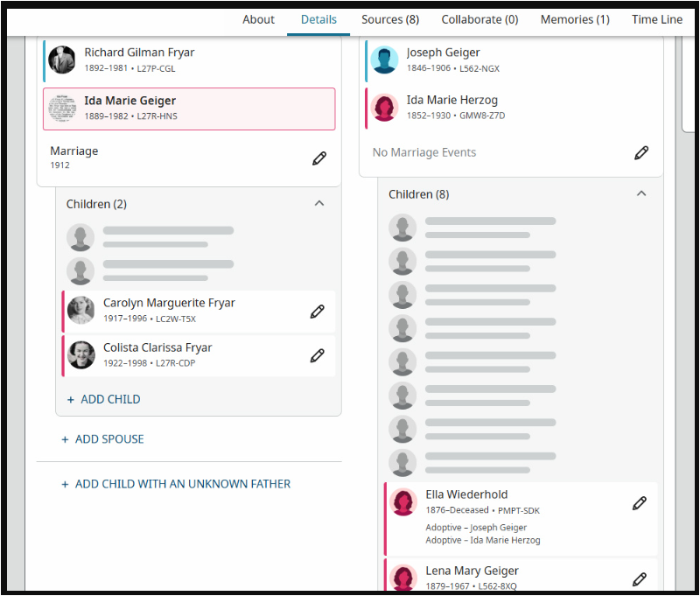This screenshot has width=700, height=596.
Task: Open Colista Clarissa Fryar's name link
Action: [x=157, y=347]
